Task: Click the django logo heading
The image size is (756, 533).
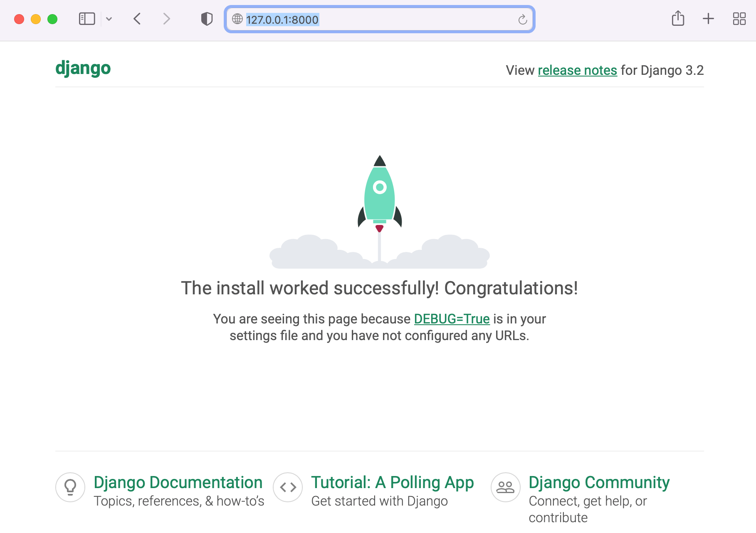Action: coord(83,69)
